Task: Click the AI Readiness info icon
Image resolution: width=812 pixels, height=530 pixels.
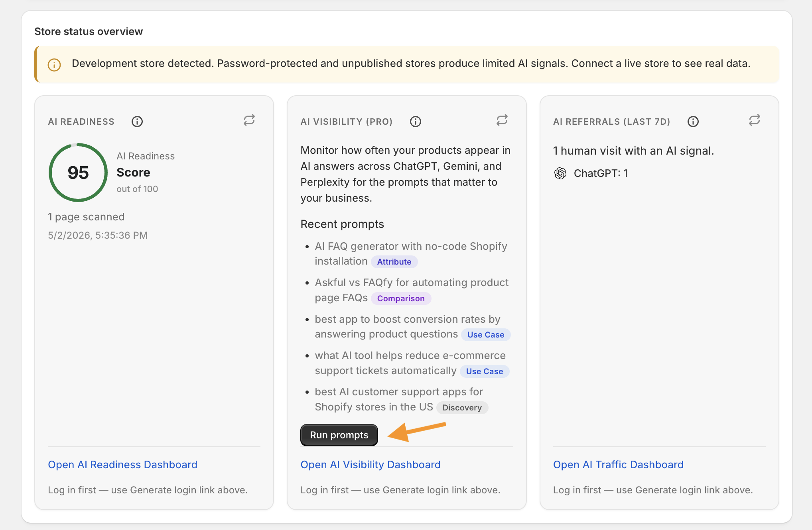Action: click(x=137, y=122)
